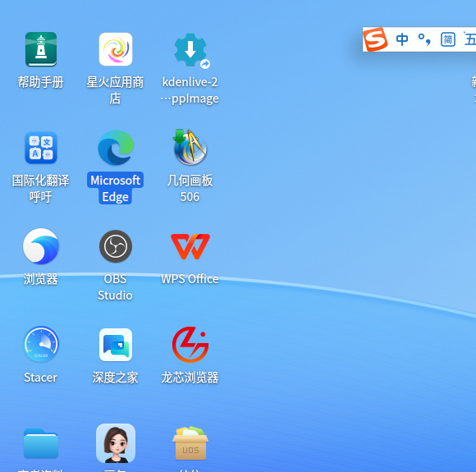Launch 龙芯浏览器 Loongson browser icon
This screenshot has width=476, height=472.
(190, 345)
